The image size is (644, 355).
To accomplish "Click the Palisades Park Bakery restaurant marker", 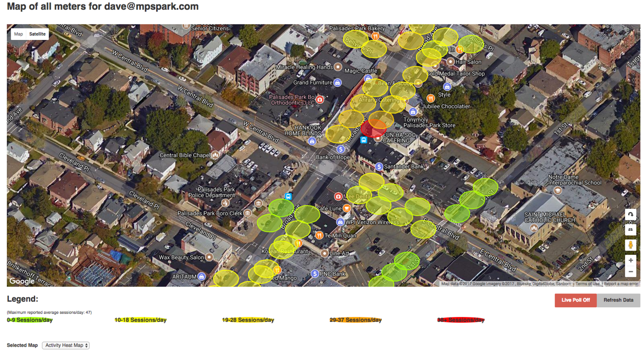I will coord(375,36).
